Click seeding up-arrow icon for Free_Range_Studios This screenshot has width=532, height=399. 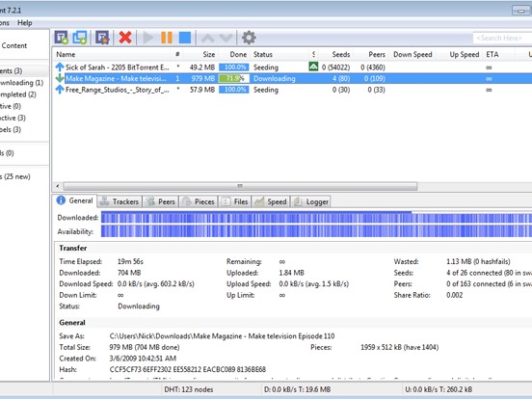pos(60,90)
